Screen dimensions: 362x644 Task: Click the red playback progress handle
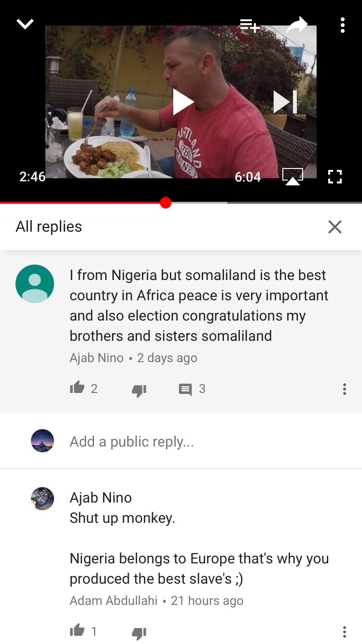[166, 203]
